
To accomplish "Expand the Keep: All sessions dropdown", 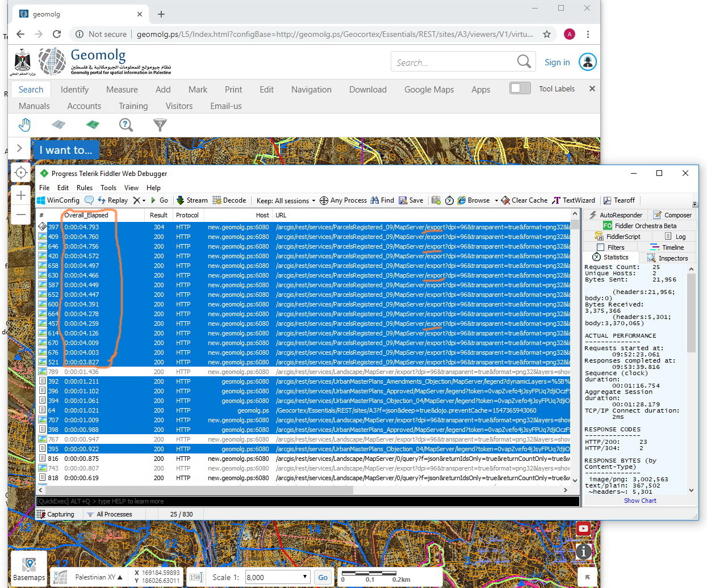I will tap(286, 201).
